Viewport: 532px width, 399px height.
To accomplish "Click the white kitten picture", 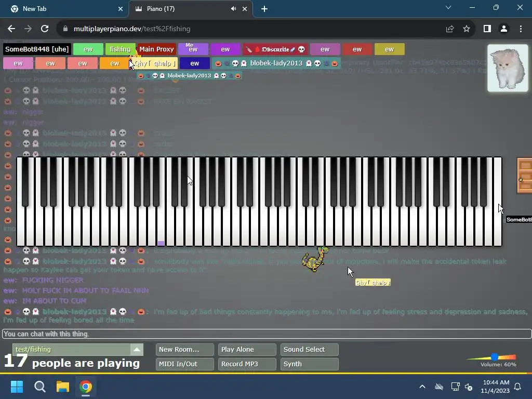I will pyautogui.click(x=508, y=68).
